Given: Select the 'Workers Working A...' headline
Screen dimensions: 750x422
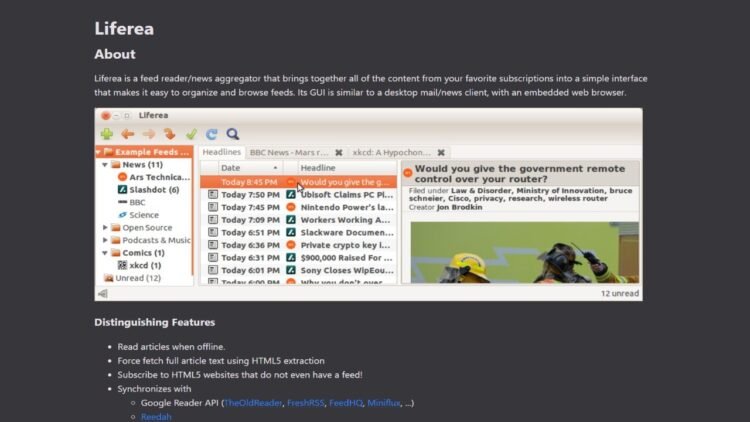Looking at the screenshot, I should tap(345, 220).
